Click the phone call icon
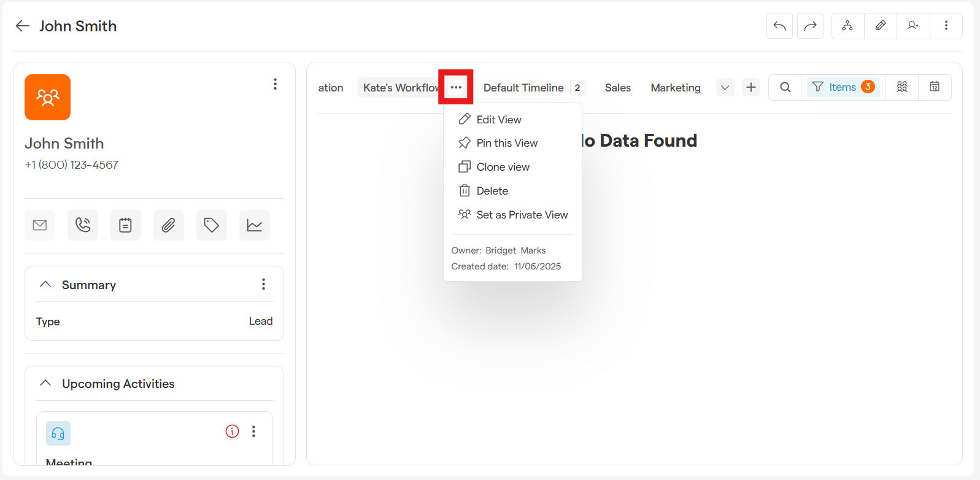 pos(83,225)
